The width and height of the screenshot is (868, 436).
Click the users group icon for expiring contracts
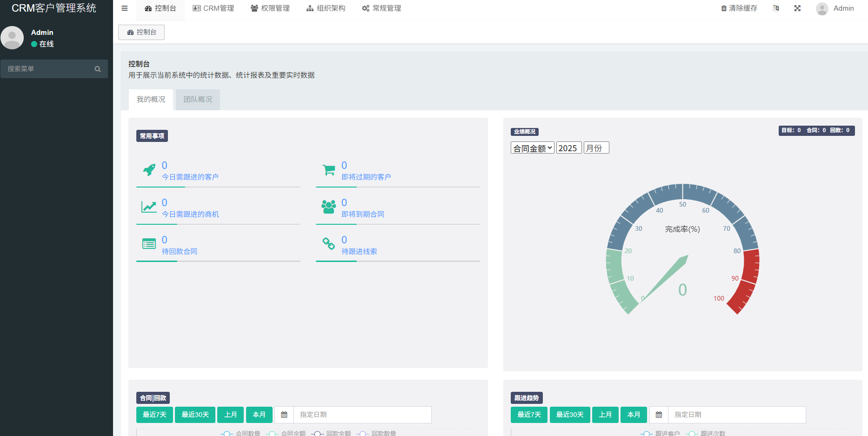coord(328,207)
